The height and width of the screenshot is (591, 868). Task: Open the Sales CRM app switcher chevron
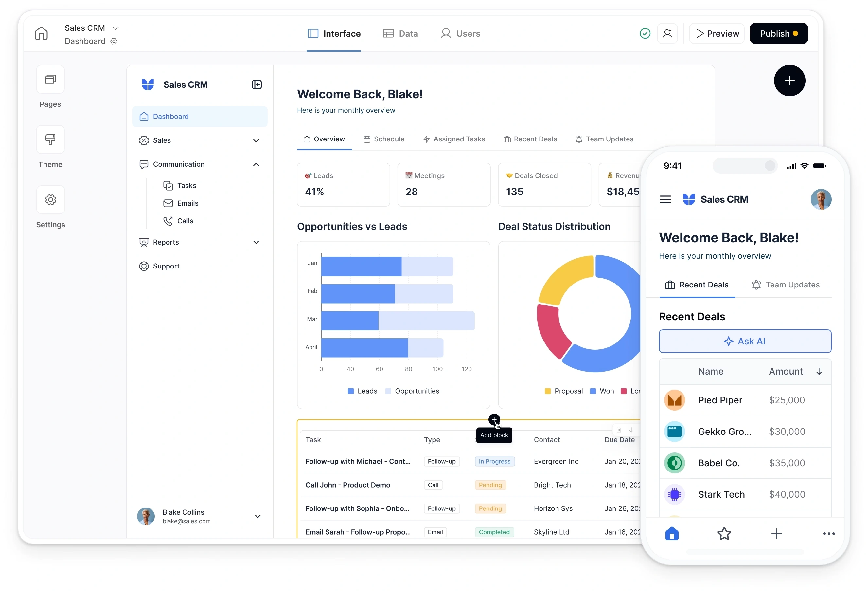[116, 28]
